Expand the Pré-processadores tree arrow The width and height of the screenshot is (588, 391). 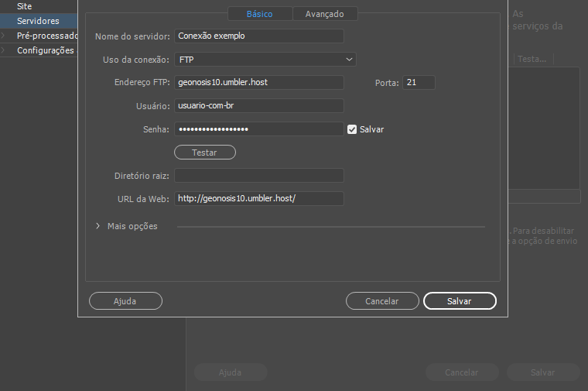3,36
